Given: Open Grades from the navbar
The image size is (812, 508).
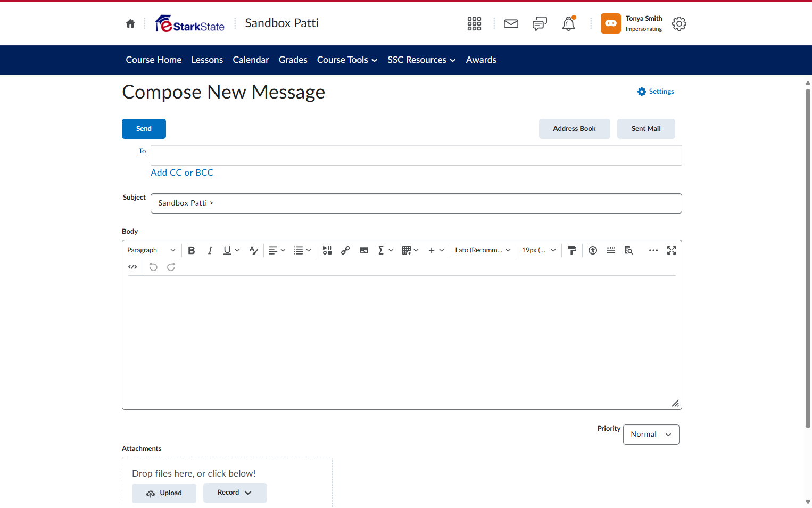Looking at the screenshot, I should tap(293, 60).
